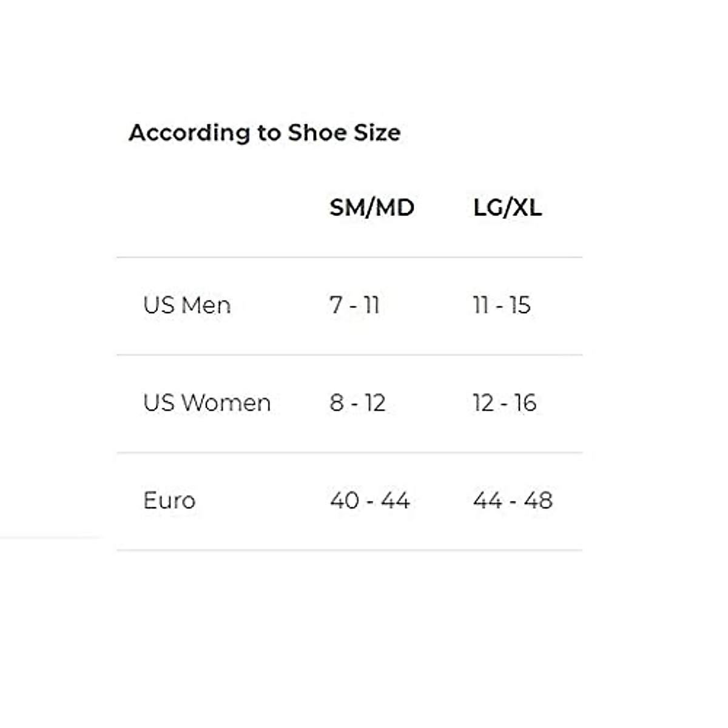Screen dimensions: 728x728
Task: Select the US Women LG/XL value 12 - 16
Action: point(505,403)
